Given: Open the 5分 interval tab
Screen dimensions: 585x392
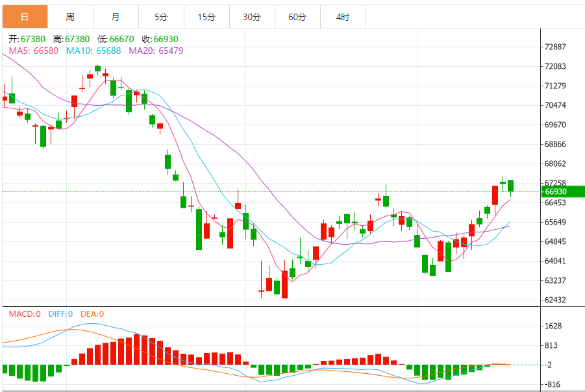Looking at the screenshot, I should pos(162,17).
